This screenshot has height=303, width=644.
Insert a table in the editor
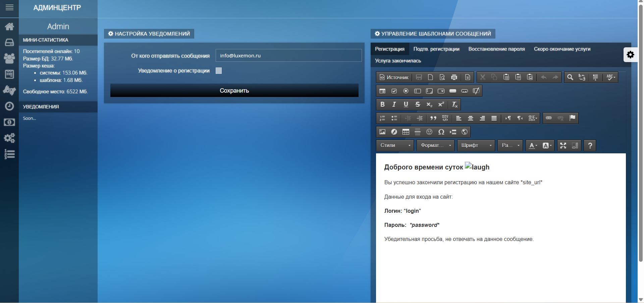coord(406,132)
